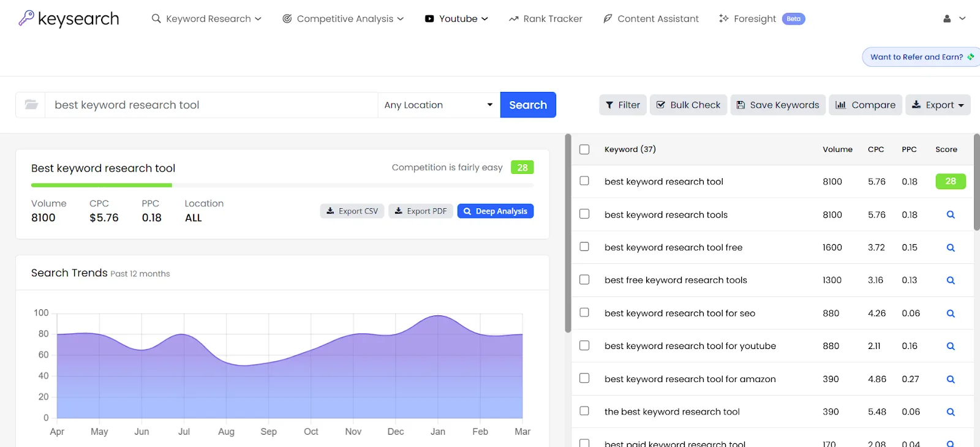Click the green competition difficulty progress bar
The height and width of the screenshot is (447, 980).
(102, 185)
